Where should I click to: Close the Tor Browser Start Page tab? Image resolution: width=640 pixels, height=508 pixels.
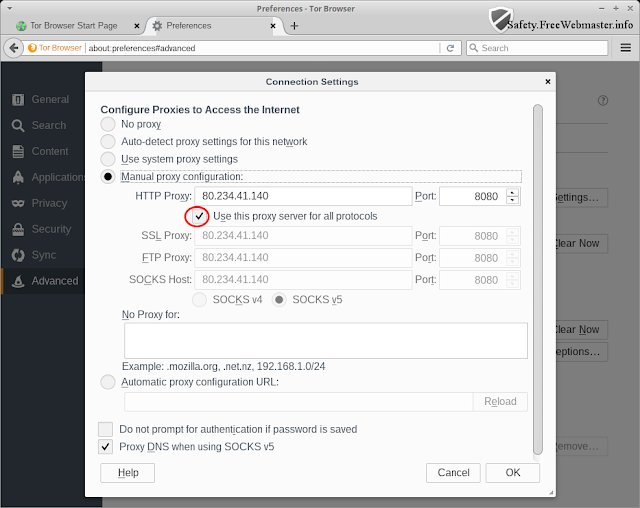tap(137, 26)
